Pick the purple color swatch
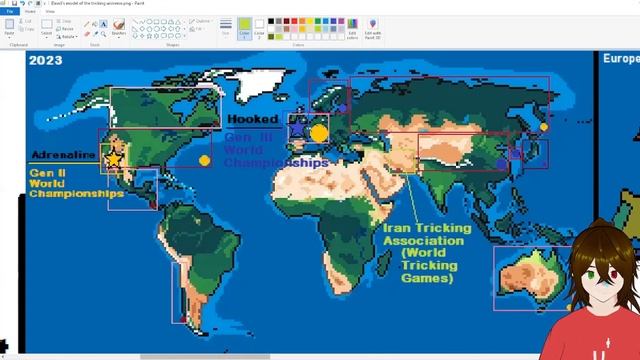The width and height of the screenshot is (640, 360). click(341, 21)
